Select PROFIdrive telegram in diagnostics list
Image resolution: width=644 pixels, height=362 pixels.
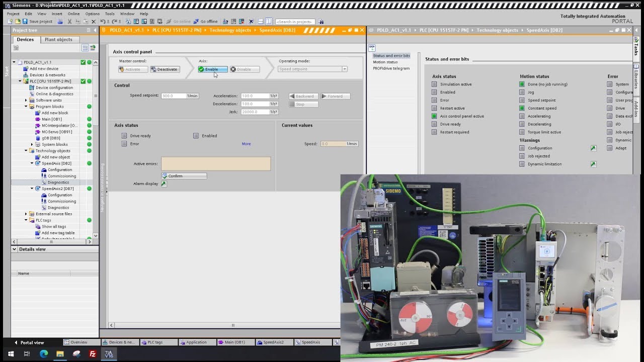(391, 68)
